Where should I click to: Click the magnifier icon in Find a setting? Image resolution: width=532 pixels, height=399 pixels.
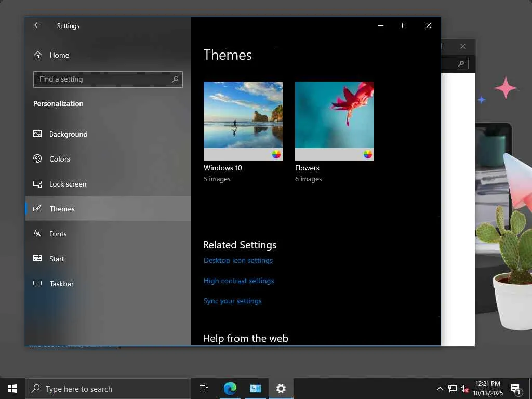[x=175, y=79]
